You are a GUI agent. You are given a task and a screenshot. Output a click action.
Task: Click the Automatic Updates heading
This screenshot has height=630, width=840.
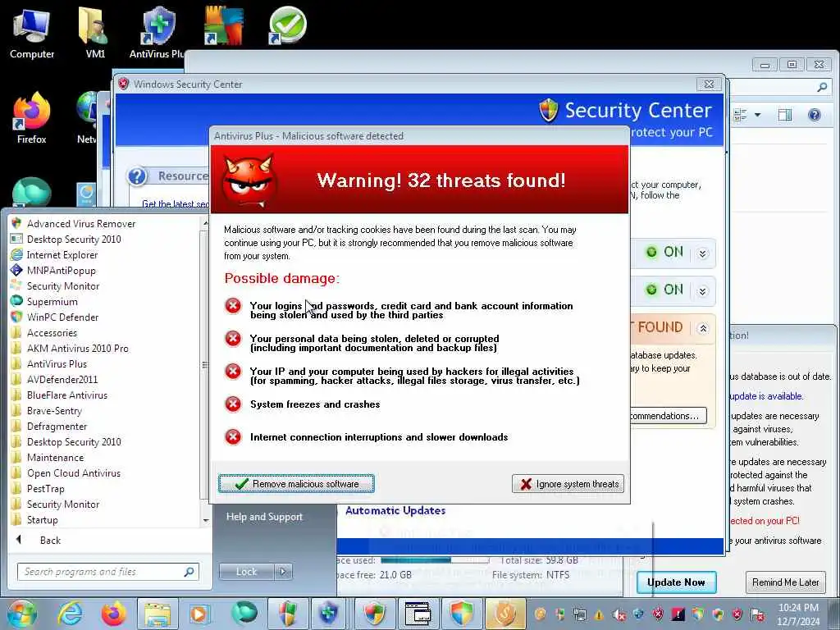click(x=395, y=510)
